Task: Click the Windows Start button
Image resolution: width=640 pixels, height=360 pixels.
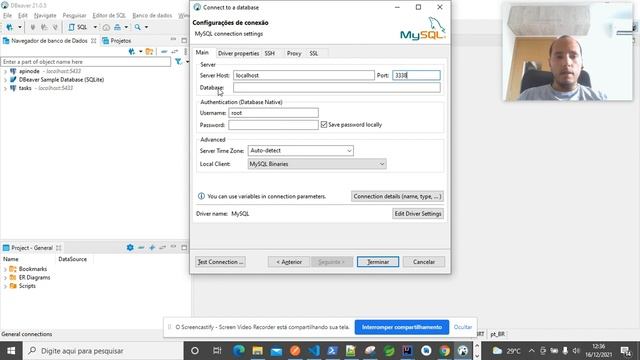Action: click(11, 351)
